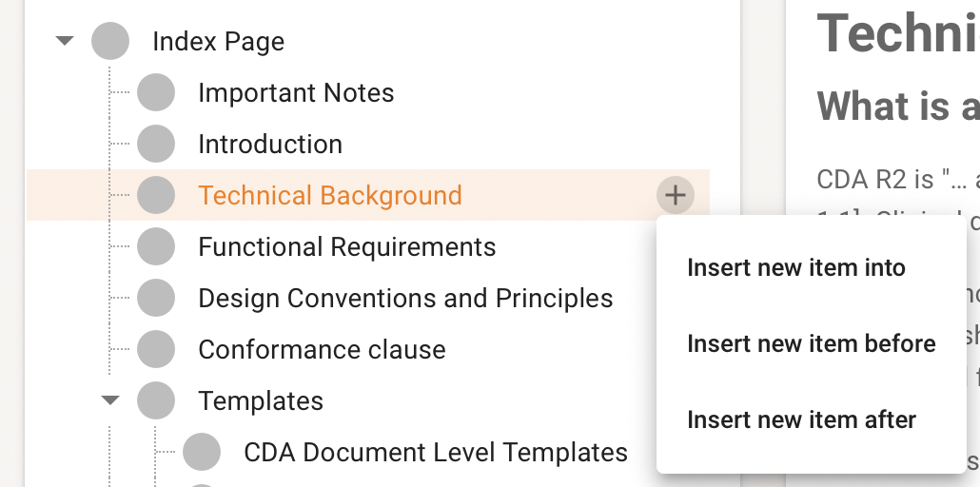This screenshot has height=487, width=980.
Task: Click the plus icon beside Technical Background
Action: tap(675, 196)
